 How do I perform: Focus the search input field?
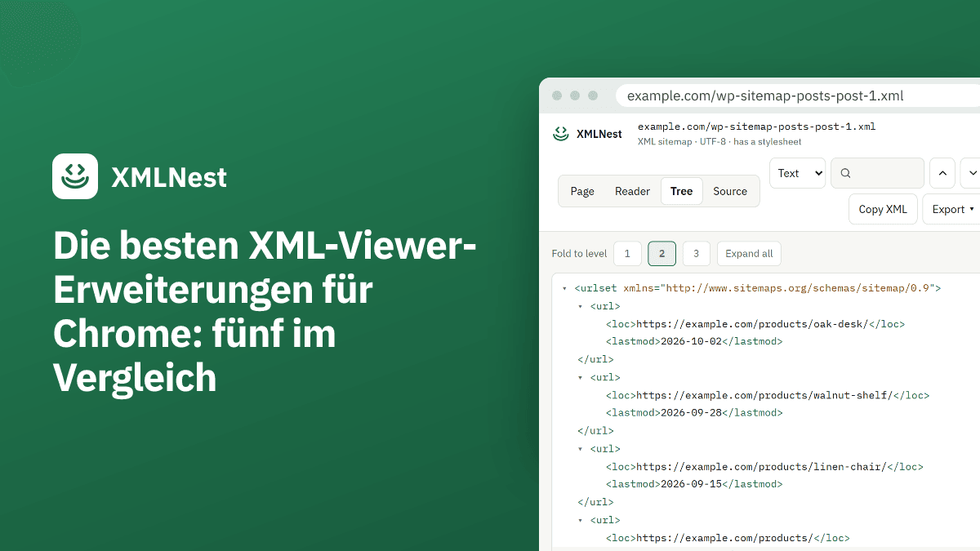click(x=877, y=173)
